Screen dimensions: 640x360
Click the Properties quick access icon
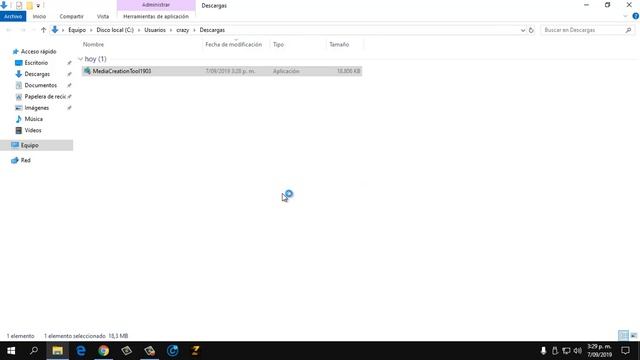click(19, 5)
